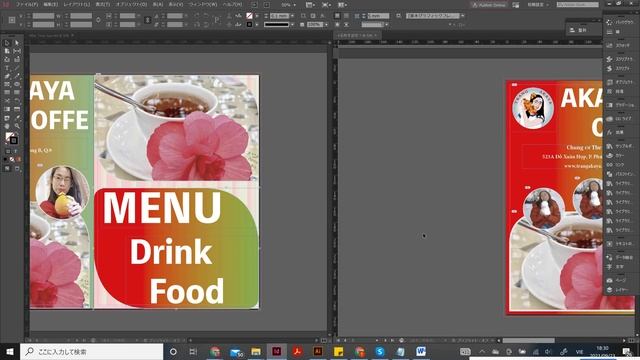Select the Pen tool
This screenshot has width=640, height=360.
[7, 76]
